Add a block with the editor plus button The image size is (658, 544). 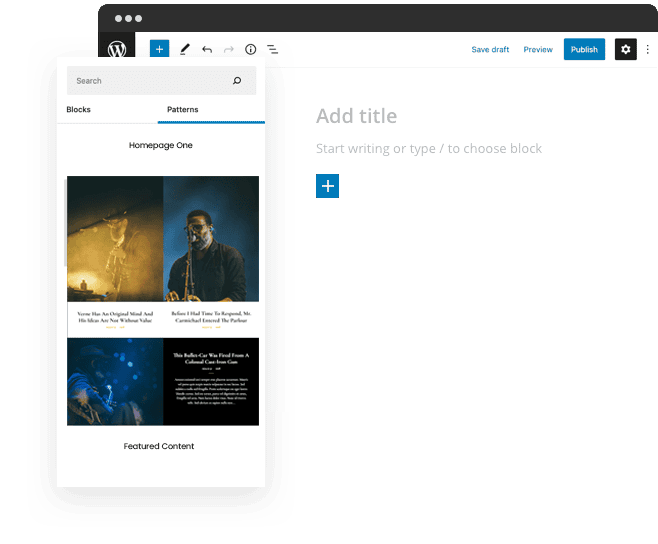coord(327,186)
